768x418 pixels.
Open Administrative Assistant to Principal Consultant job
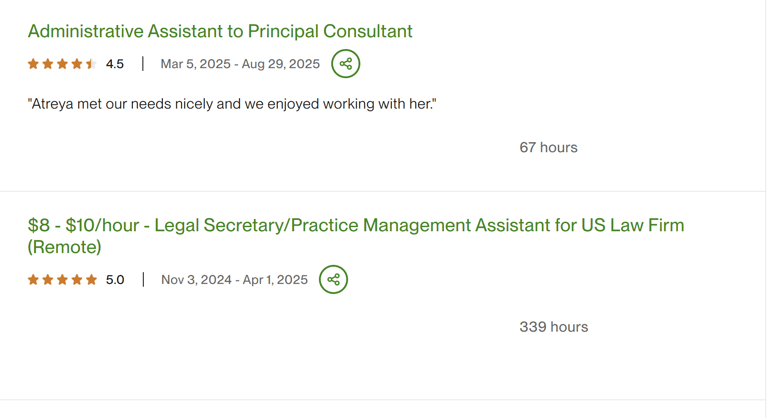coord(220,31)
